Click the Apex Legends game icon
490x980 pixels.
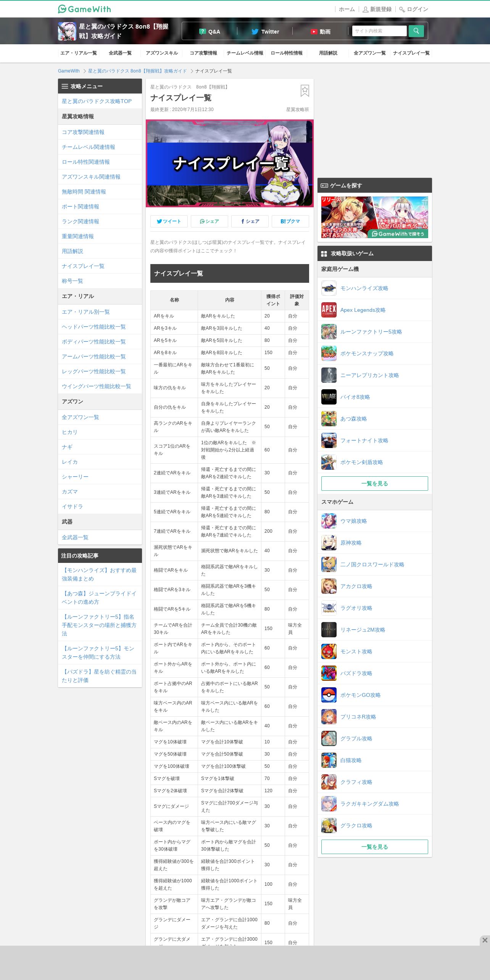pos(329,310)
